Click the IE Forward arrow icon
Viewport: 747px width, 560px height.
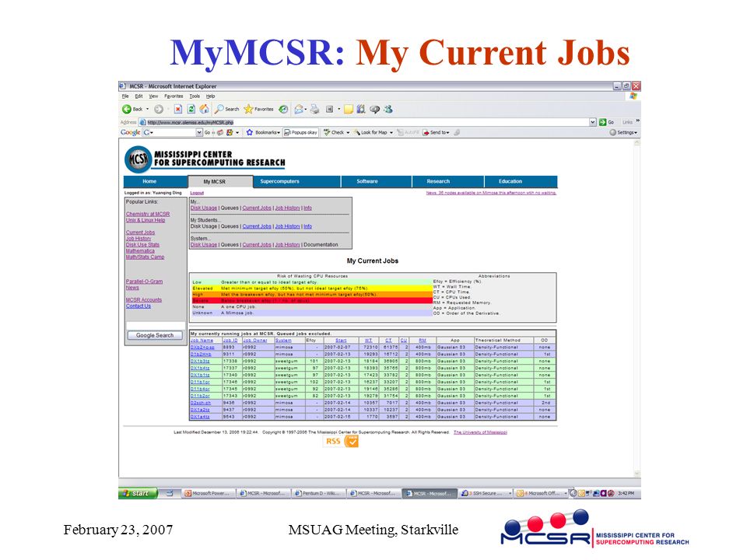point(159,109)
